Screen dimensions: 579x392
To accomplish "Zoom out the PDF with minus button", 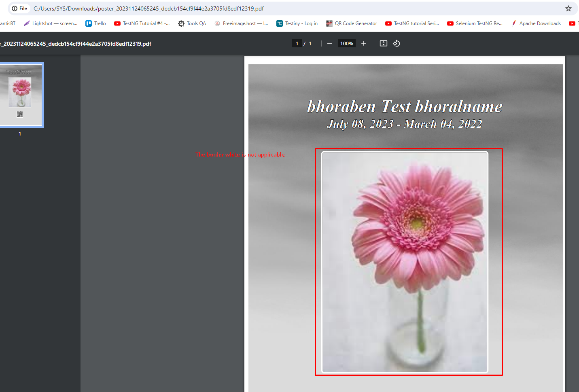I will coord(330,43).
